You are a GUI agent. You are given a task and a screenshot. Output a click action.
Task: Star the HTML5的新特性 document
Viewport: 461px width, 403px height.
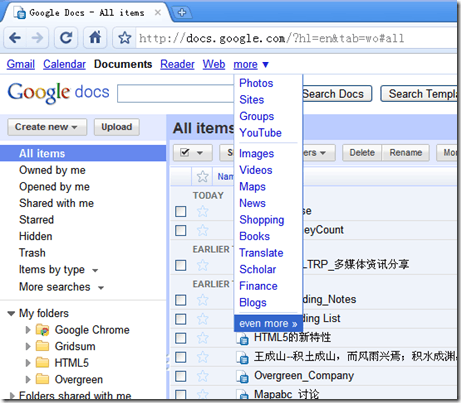(x=202, y=338)
